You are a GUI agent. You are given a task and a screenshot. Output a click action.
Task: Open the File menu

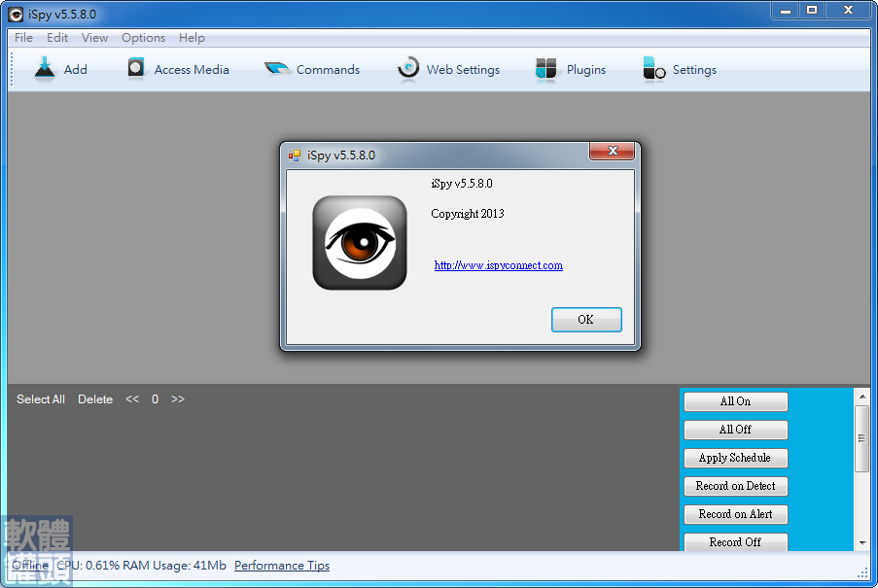22,37
